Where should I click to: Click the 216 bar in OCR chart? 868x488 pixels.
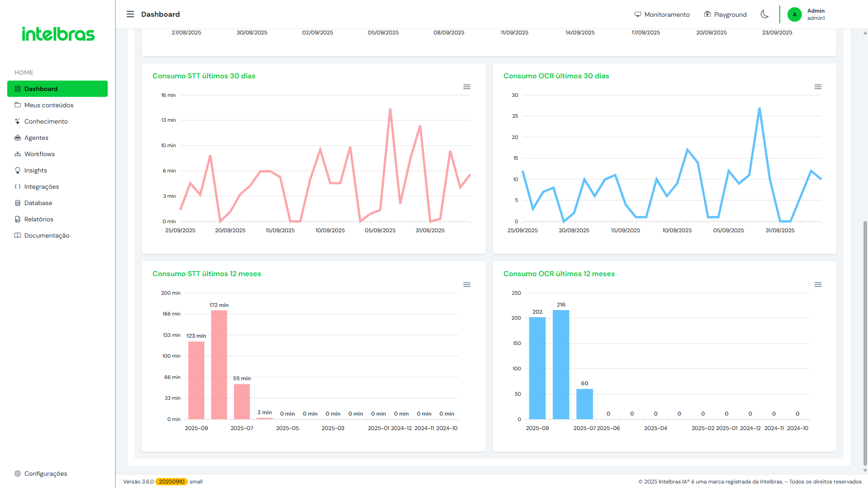561,364
